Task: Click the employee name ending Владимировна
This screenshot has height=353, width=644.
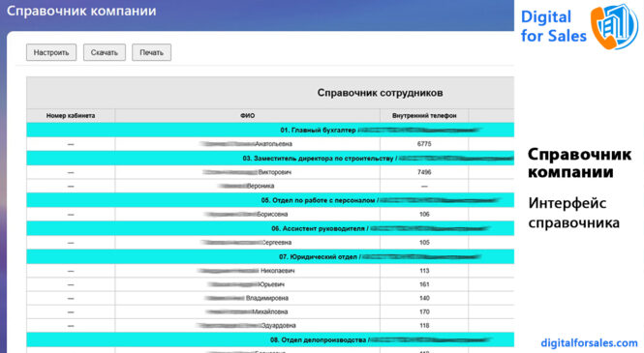Action: (246, 298)
